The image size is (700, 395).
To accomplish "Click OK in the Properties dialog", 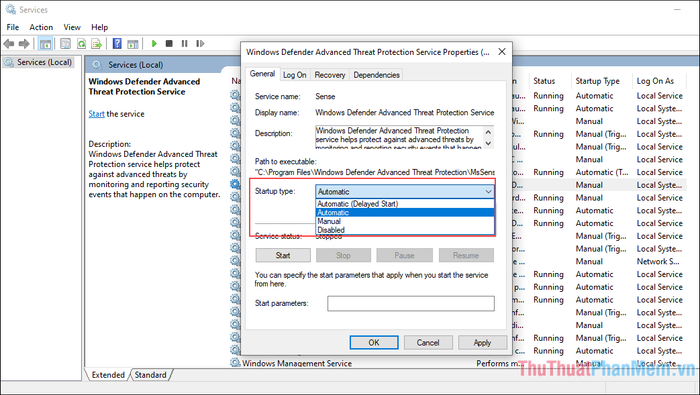I will (x=374, y=342).
